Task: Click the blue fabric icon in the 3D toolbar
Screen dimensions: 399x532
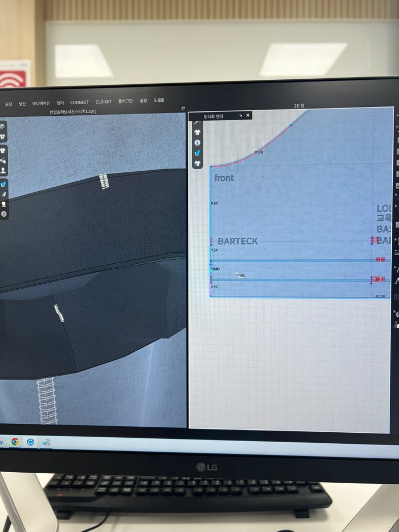Action: click(x=3, y=184)
